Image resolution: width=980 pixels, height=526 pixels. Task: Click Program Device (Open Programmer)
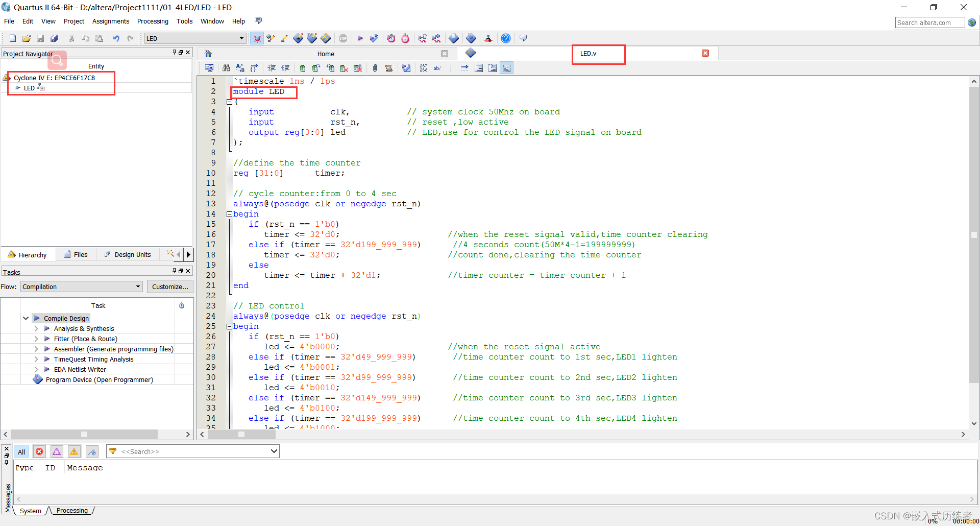click(x=100, y=379)
